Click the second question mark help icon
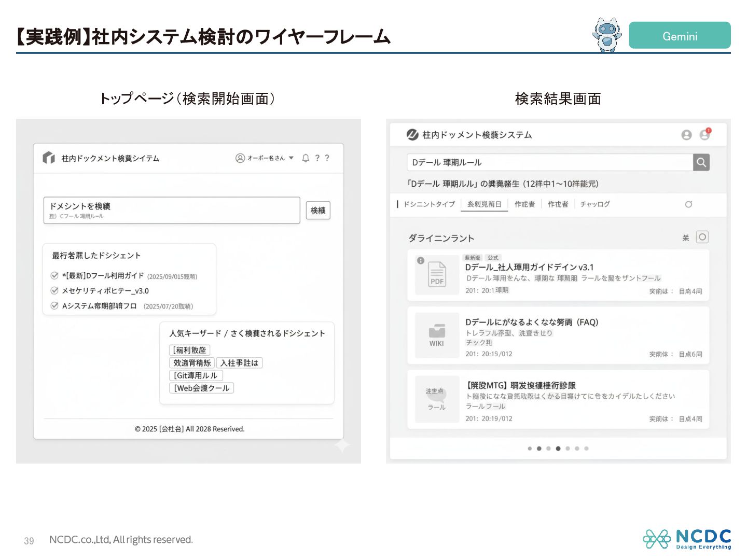747x560 pixels. (x=327, y=158)
